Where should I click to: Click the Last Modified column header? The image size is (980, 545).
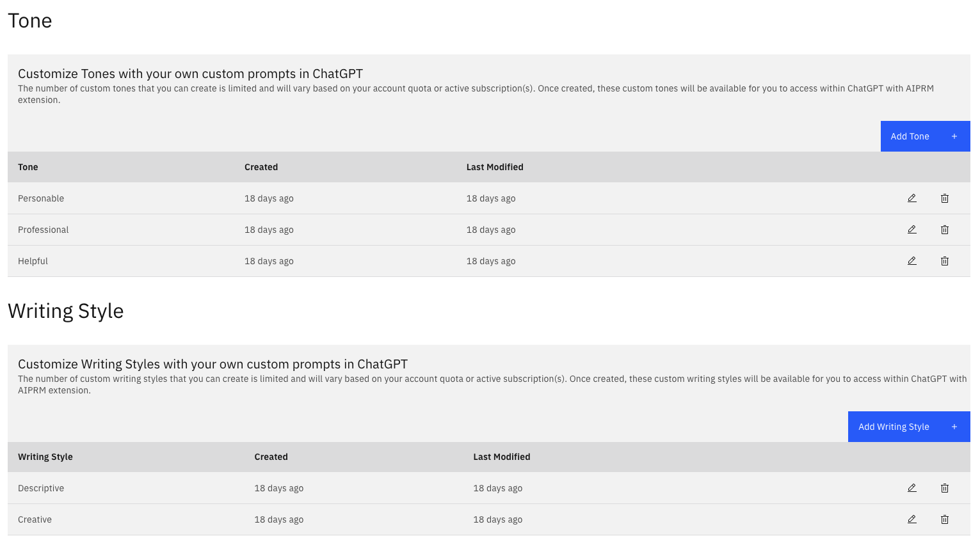pyautogui.click(x=495, y=167)
